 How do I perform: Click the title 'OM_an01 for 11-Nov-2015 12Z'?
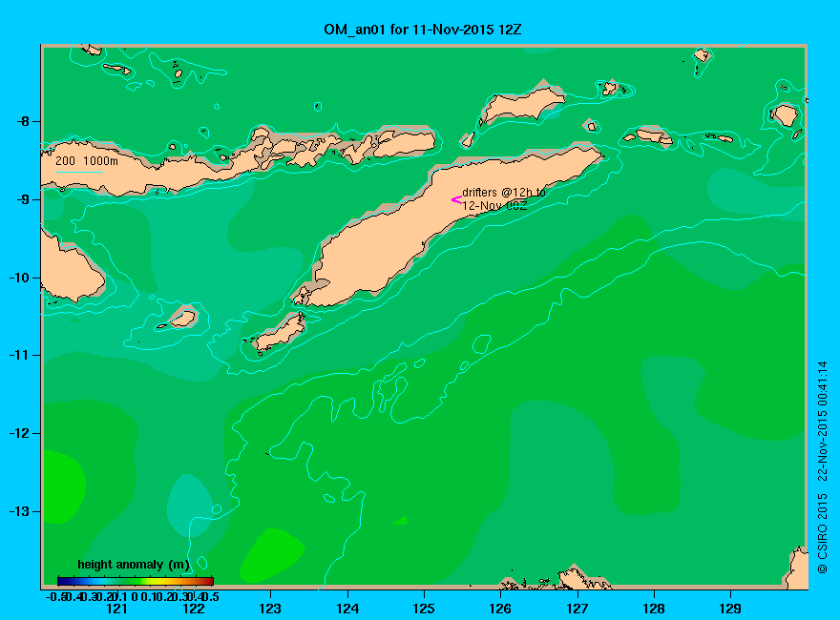click(422, 30)
